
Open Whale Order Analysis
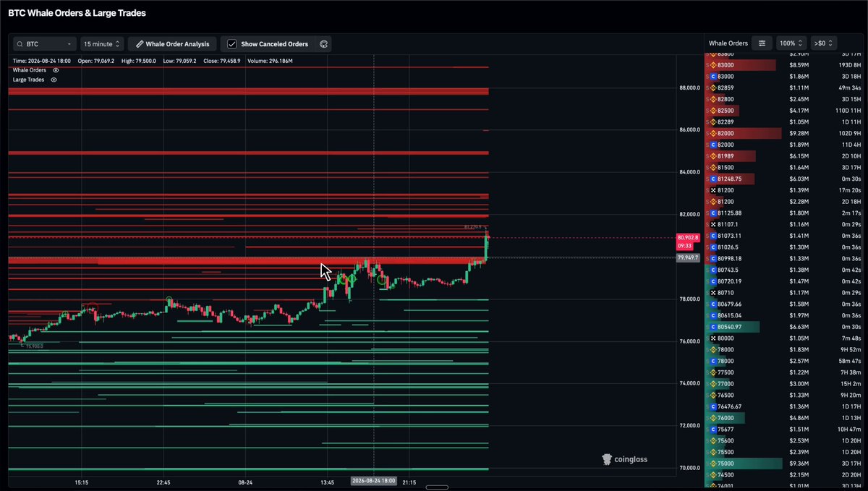click(x=173, y=44)
